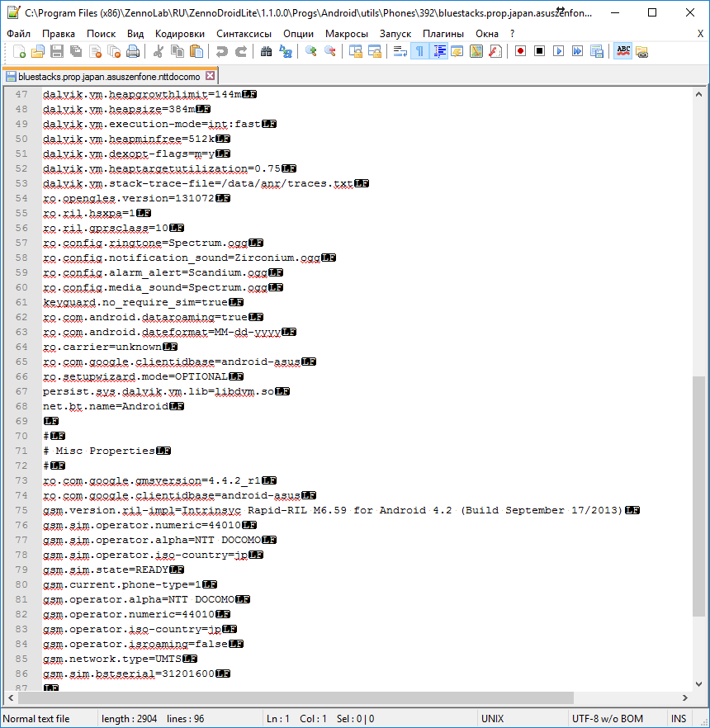This screenshot has width=710, height=728.
Task: Toggle Show All Characters pilcrow button
Action: point(419,51)
